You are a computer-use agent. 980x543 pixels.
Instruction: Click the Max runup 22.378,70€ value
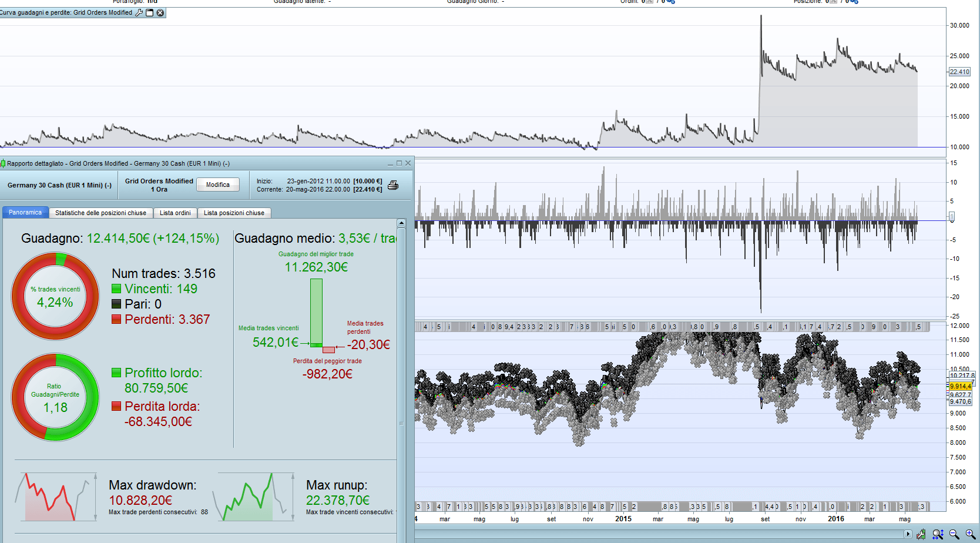point(338,500)
